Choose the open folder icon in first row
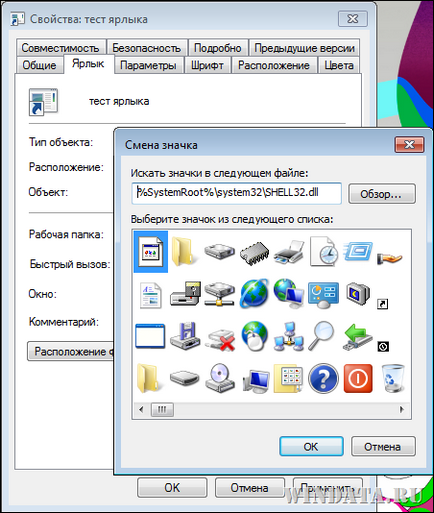434x513 pixels. (x=184, y=252)
